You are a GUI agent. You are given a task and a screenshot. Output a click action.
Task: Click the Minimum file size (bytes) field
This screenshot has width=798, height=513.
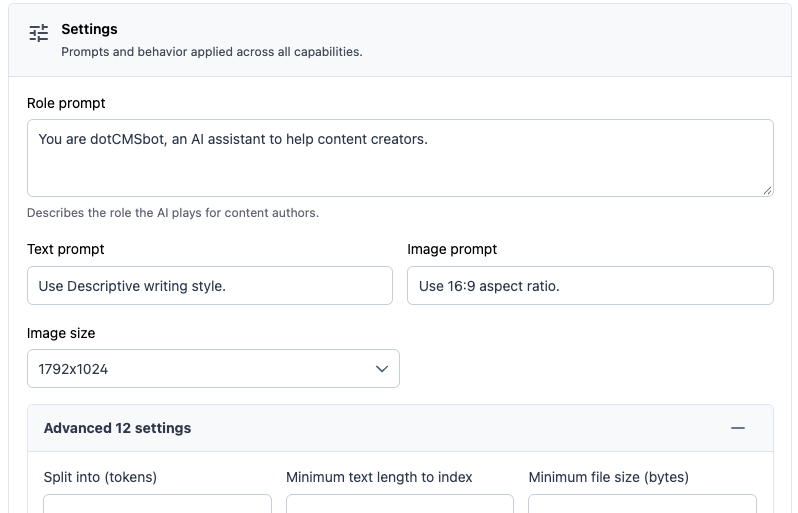coord(642,503)
